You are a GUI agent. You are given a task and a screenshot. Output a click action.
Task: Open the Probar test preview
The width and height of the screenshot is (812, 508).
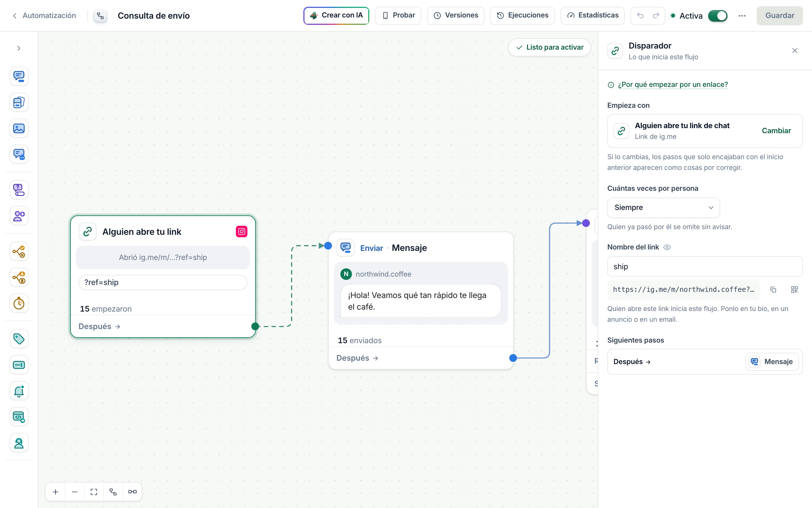(x=398, y=16)
